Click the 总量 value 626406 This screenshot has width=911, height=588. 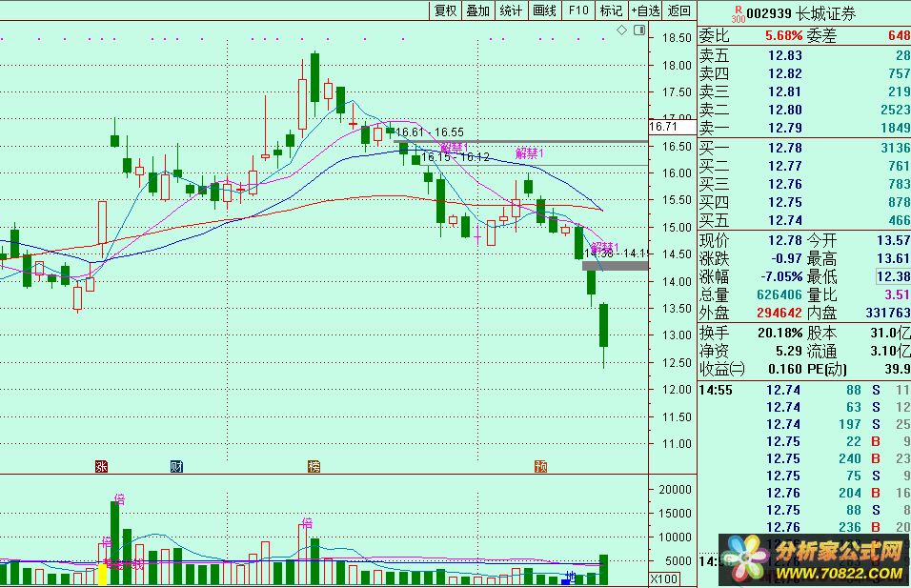[779, 294]
